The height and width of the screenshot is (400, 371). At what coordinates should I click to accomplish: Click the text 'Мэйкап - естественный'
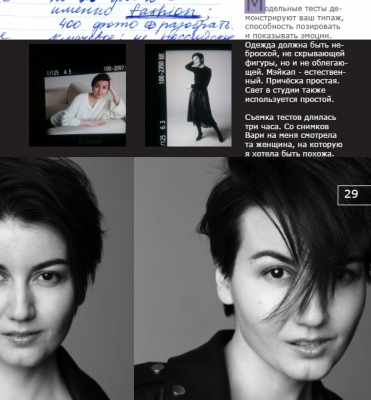(296, 77)
